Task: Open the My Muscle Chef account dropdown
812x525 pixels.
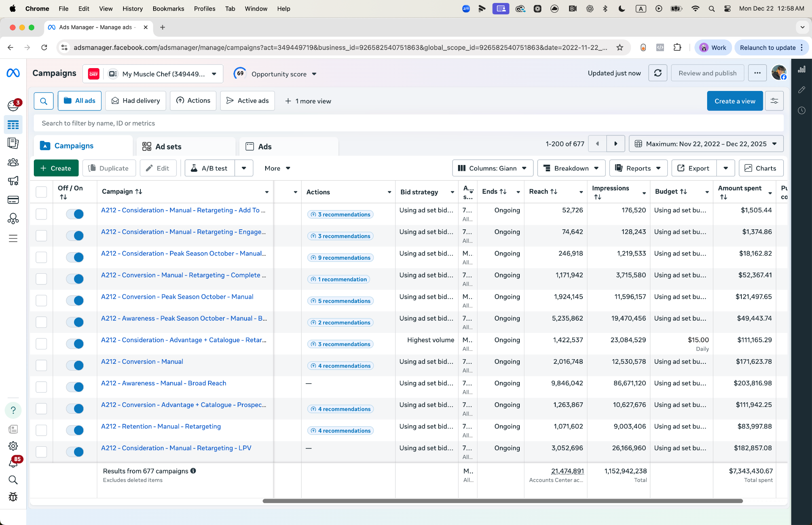Action: click(153, 74)
